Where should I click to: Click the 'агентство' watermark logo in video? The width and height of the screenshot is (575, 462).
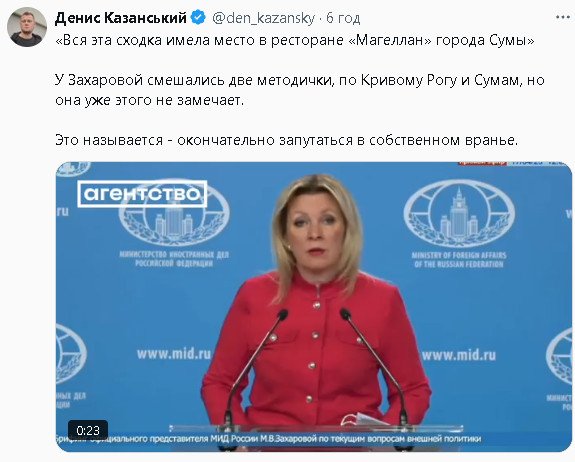click(142, 194)
